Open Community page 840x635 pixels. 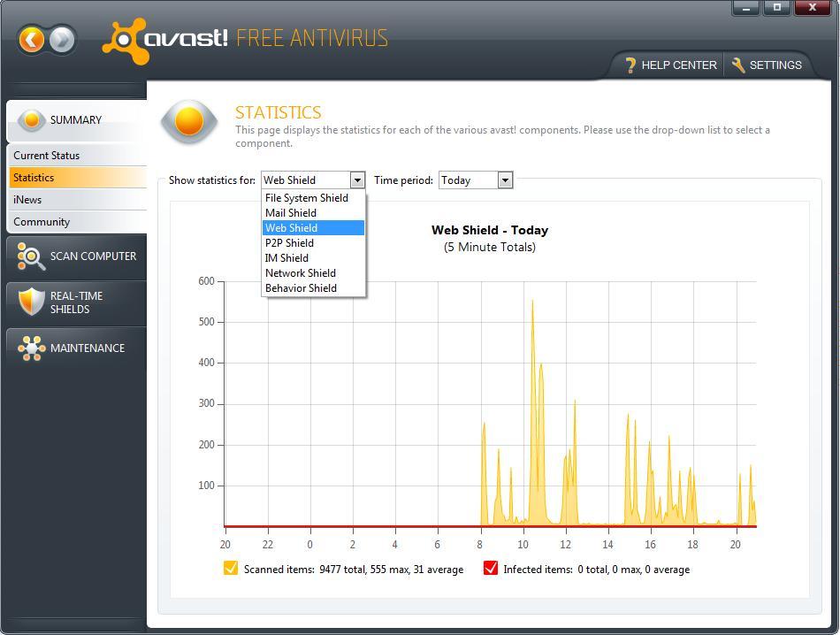(x=78, y=222)
